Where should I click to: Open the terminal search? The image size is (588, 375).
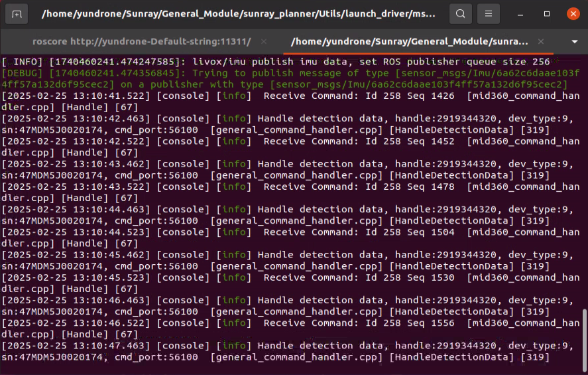click(461, 14)
